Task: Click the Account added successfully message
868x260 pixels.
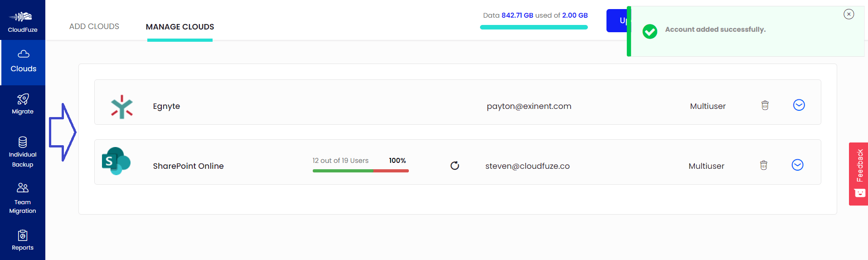Action: point(715,29)
